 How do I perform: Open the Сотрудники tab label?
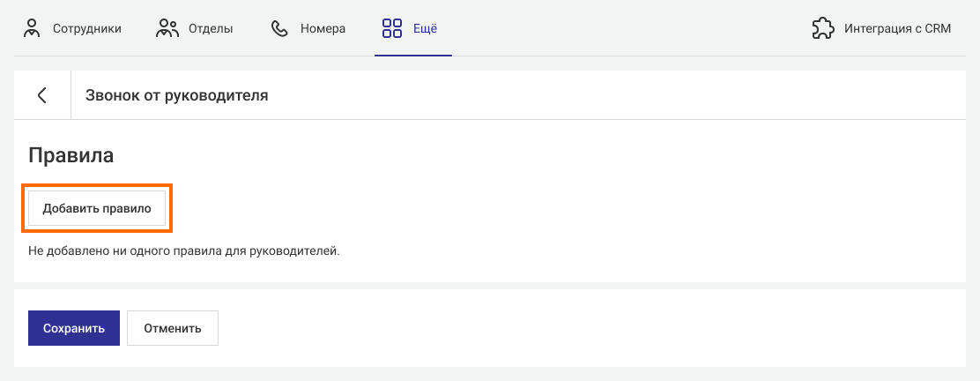coord(86,28)
